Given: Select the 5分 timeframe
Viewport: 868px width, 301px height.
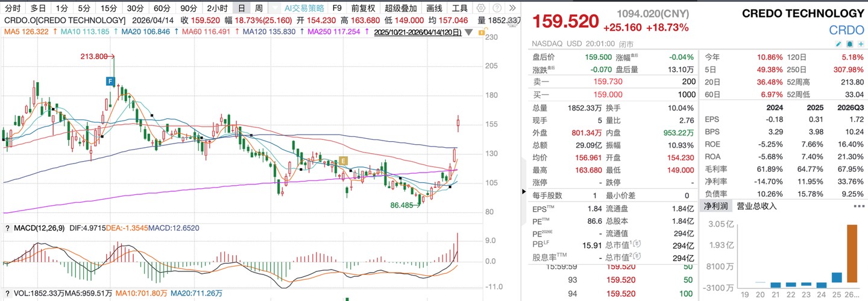Looking at the screenshot, I should [84, 8].
